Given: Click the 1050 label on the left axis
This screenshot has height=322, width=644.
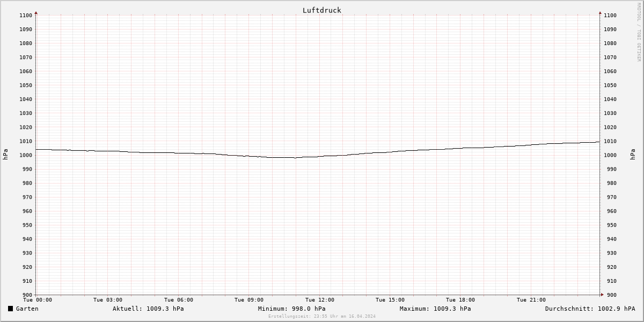Looking at the screenshot, I should pyautogui.click(x=25, y=85).
